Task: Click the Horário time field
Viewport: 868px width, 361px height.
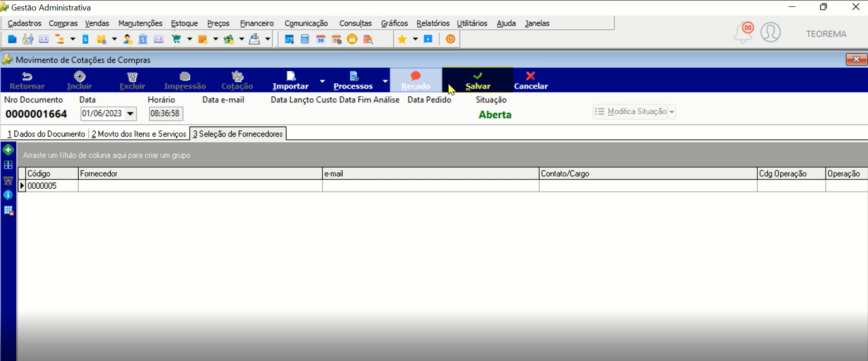Action: click(x=165, y=113)
